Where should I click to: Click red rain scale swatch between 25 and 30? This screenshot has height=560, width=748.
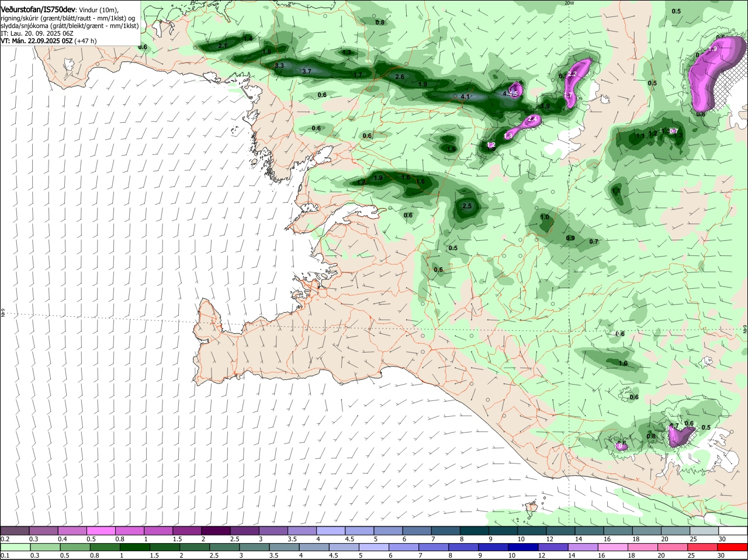(704, 547)
